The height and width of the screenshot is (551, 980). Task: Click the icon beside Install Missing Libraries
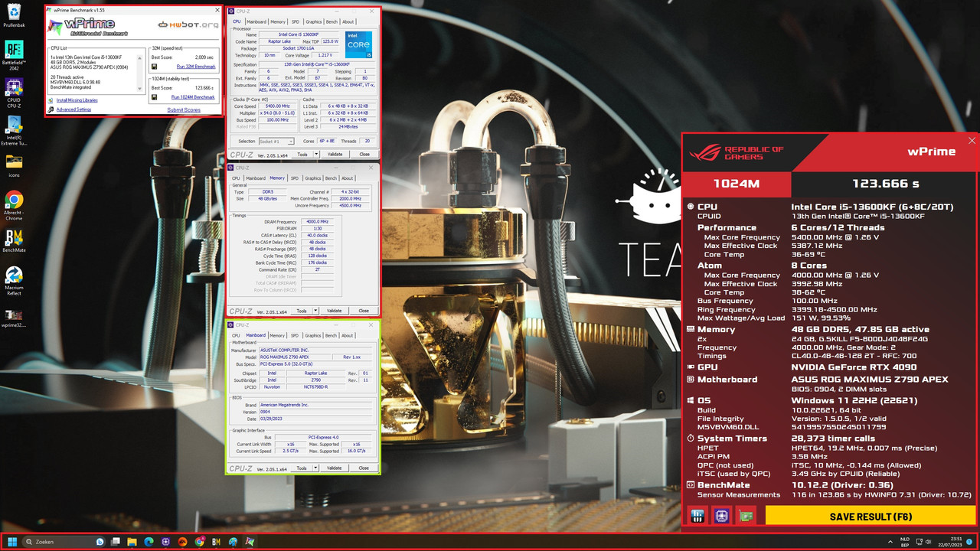tap(51, 100)
